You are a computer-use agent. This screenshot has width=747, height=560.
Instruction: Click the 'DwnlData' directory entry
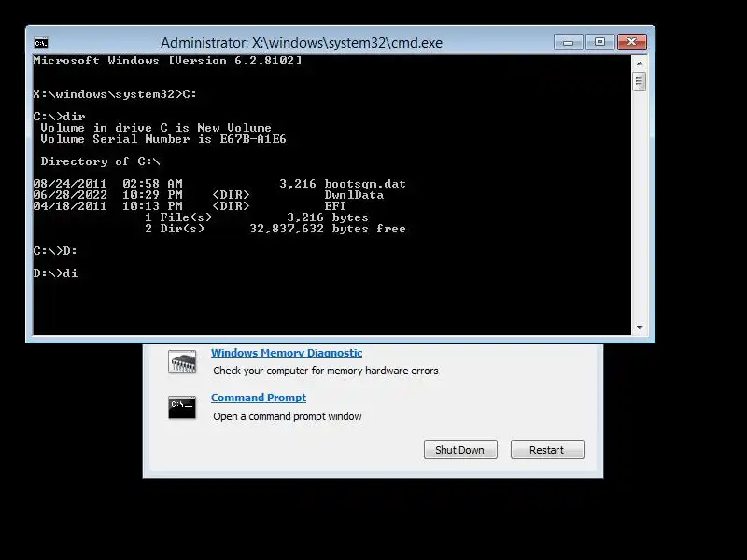point(354,195)
